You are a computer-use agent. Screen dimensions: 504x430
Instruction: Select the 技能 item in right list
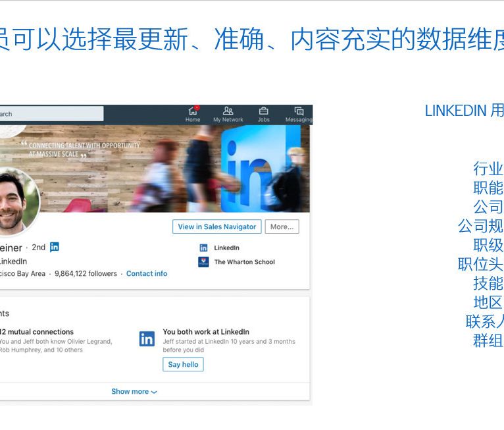(488, 283)
